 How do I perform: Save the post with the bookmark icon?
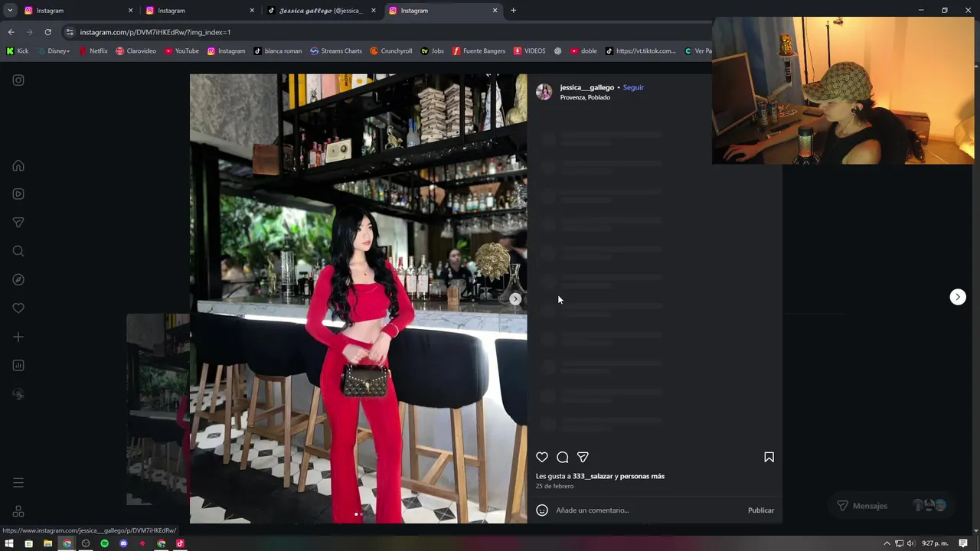769,457
